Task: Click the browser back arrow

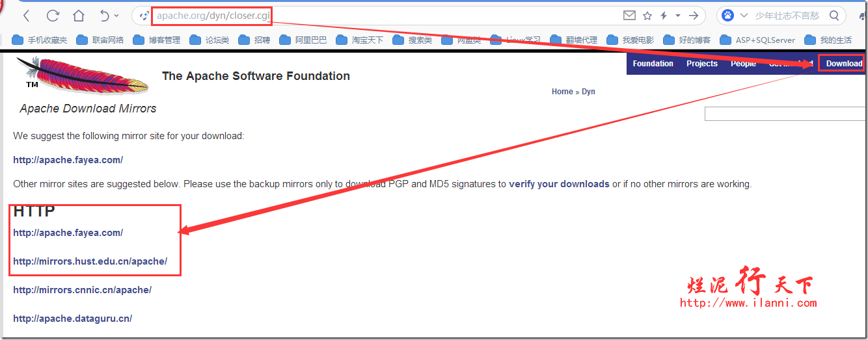Action: (x=26, y=16)
